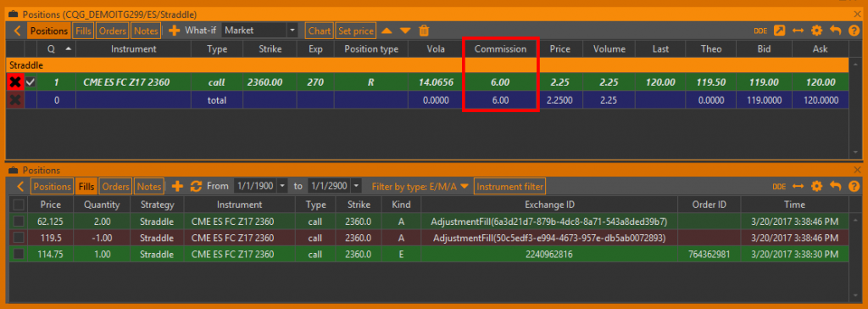
Task: Add a fill with the lower plus icon
Action: pos(177,187)
